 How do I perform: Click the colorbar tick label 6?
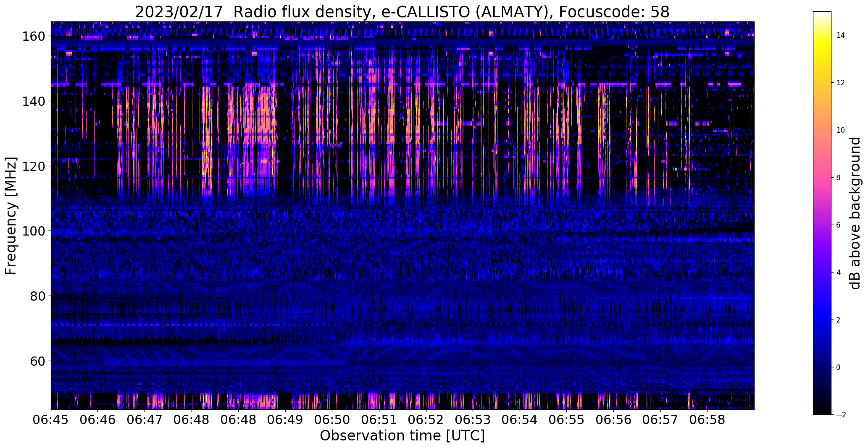pos(839,225)
